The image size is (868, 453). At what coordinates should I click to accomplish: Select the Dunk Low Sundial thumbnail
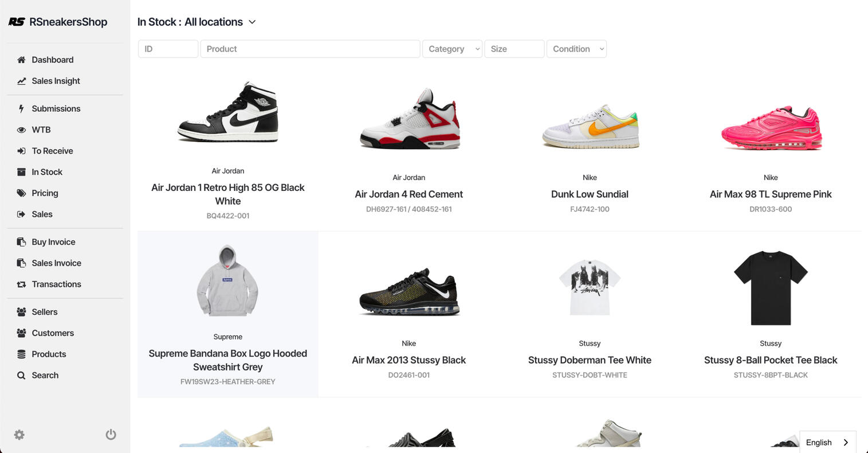point(590,126)
